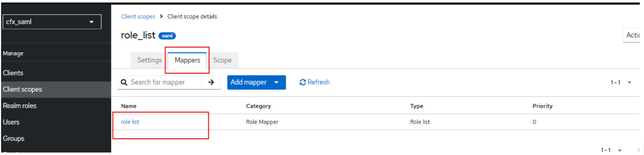Viewport: 644px width, 155px height.
Task: Select the Mappers tab
Action: tap(187, 60)
